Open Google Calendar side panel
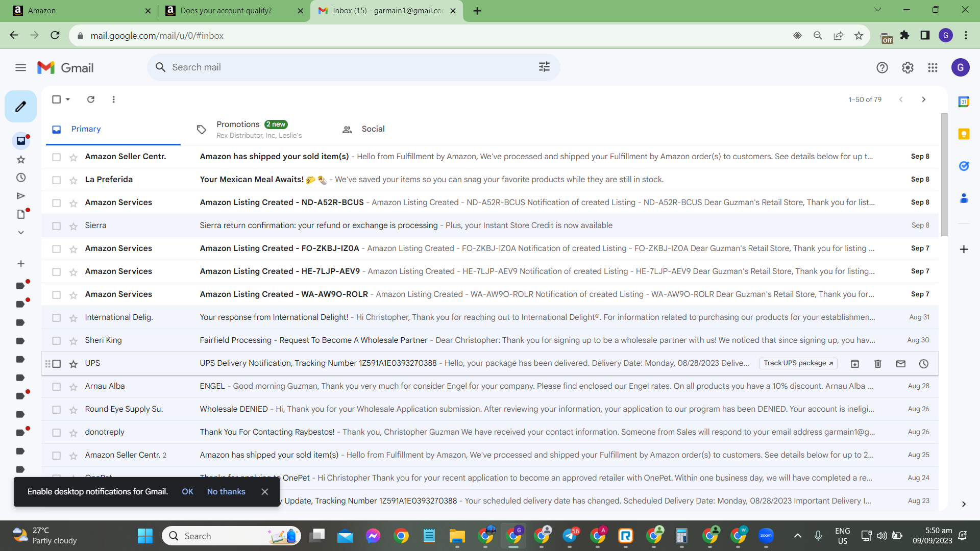Screen dimensions: 980x551 964,102
